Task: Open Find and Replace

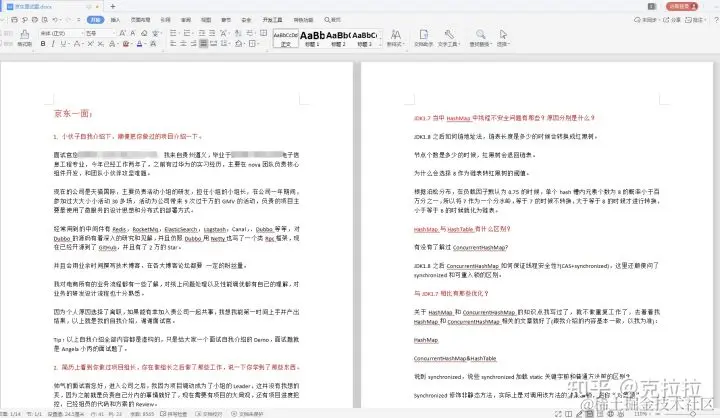Action: [x=480, y=38]
